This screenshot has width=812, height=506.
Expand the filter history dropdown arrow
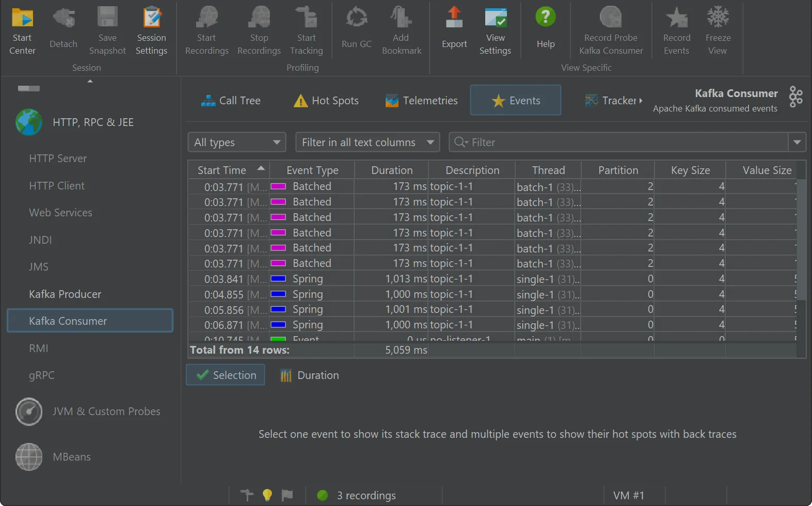coord(797,143)
